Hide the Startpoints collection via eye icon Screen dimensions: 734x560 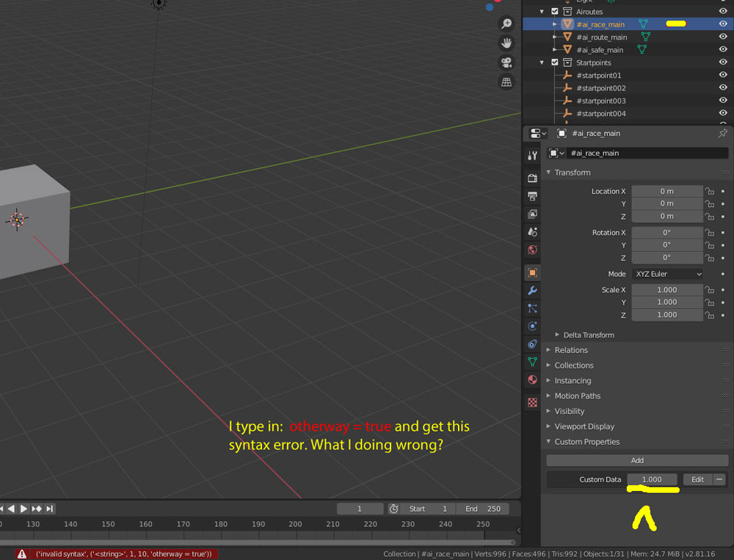pos(723,62)
